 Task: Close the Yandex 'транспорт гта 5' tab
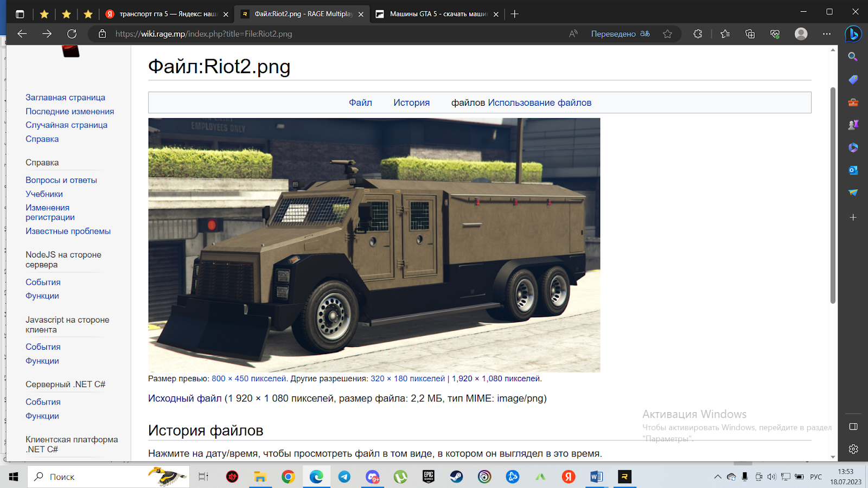click(226, 14)
